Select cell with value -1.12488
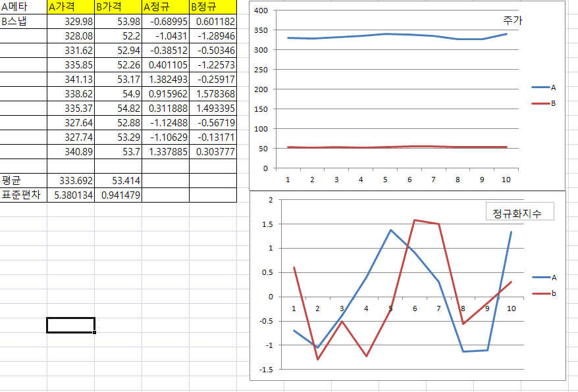578x392 pixels. tap(165, 123)
